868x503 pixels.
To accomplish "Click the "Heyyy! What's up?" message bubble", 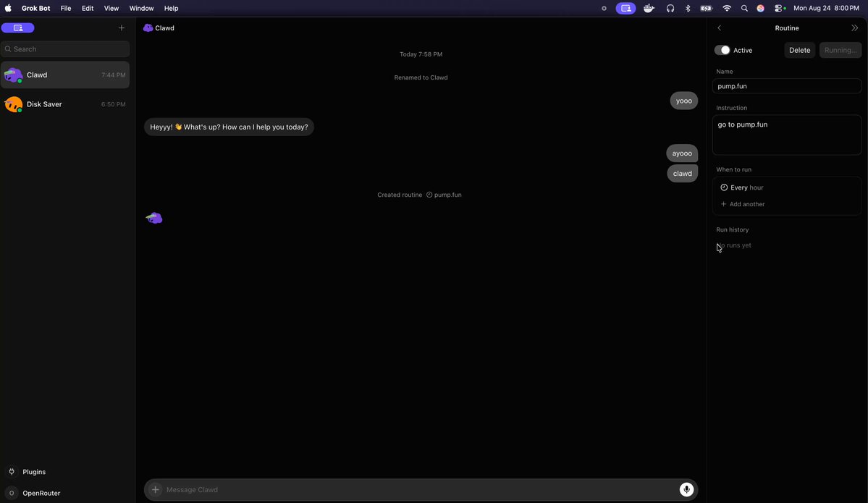I will tap(229, 127).
